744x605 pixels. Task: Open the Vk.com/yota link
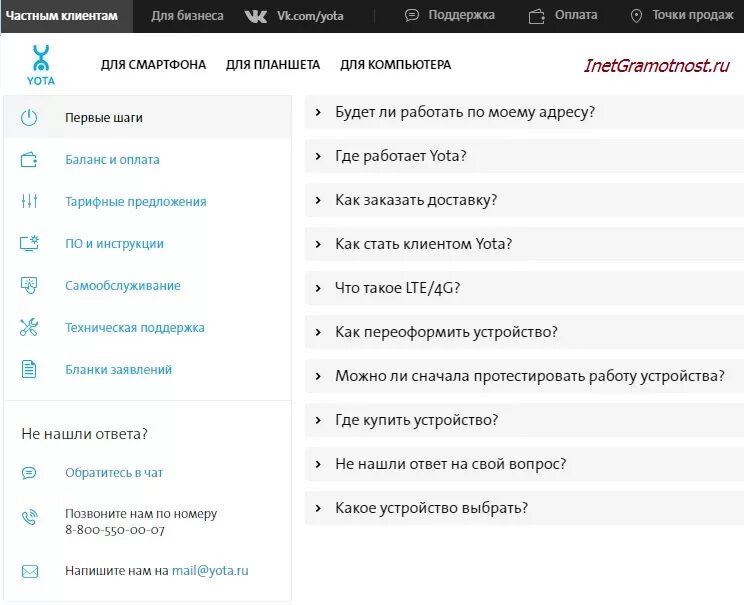pos(310,16)
